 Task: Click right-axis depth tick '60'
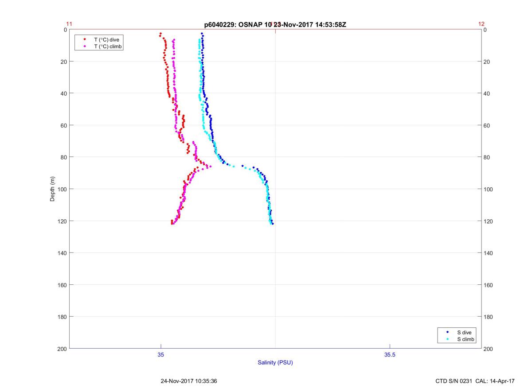tap(487, 125)
